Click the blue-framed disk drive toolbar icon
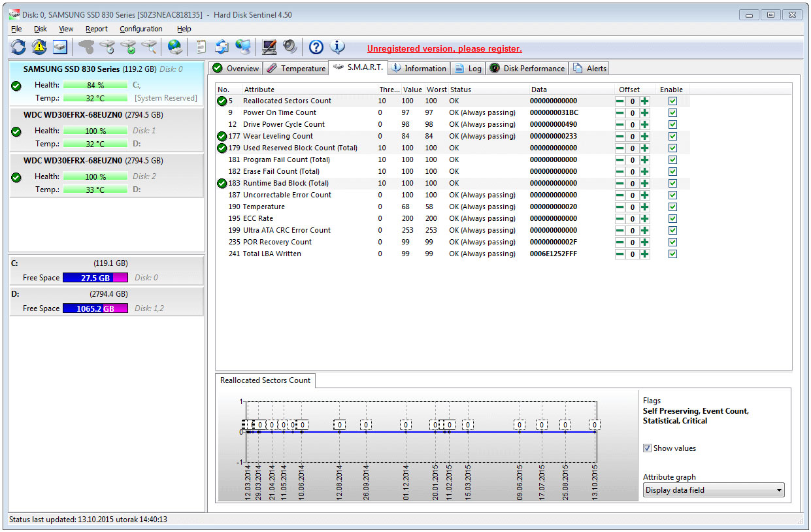The image size is (811, 532). point(61,47)
